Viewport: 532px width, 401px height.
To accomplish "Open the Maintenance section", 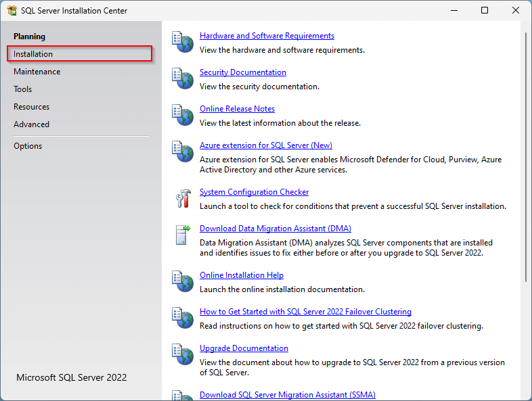I will point(37,72).
